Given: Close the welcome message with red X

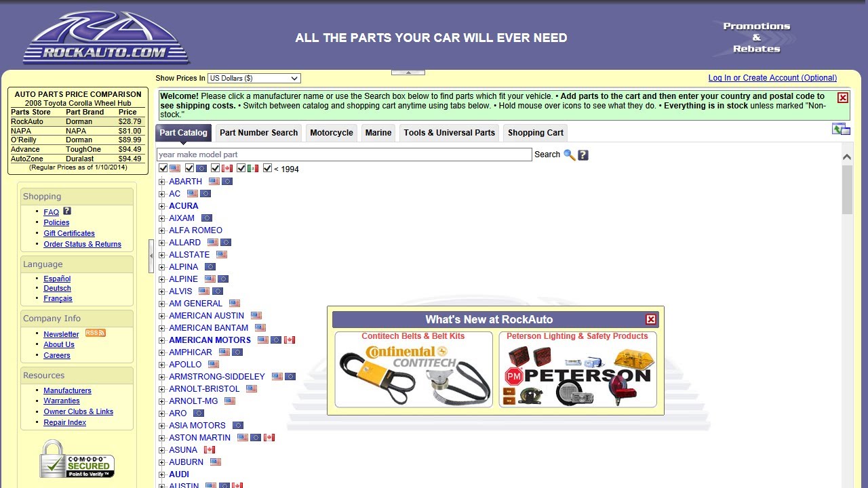Looking at the screenshot, I should (843, 98).
